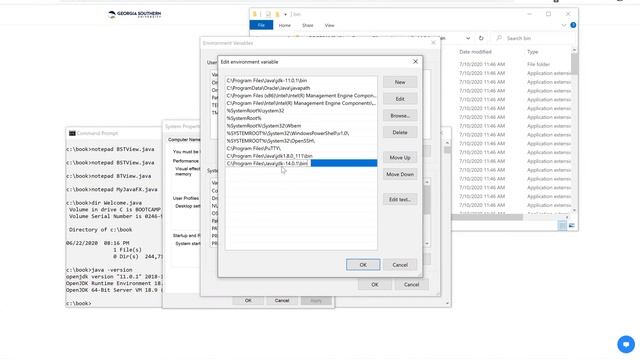This screenshot has width=640, height=360.
Task: Click the search magnifier icon in File Explorer
Action: [x=499, y=38]
